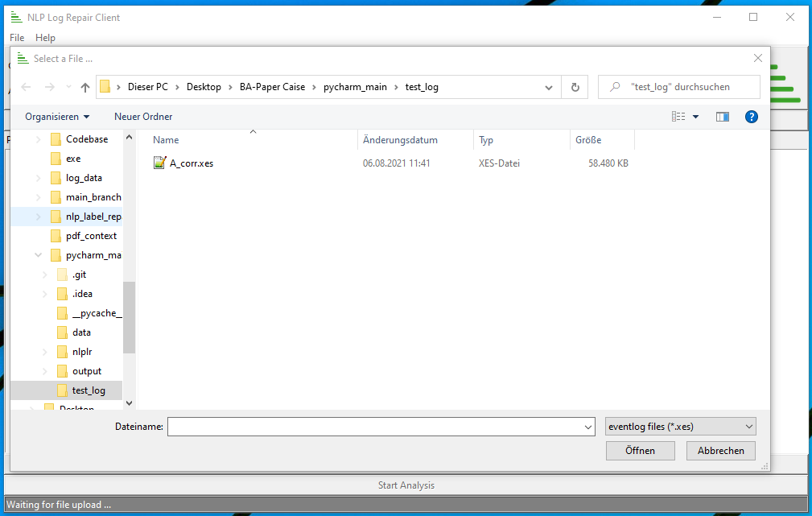This screenshot has height=516, width=812.
Task: Select the nlp_label_rep folder in tree
Action: tap(86, 217)
